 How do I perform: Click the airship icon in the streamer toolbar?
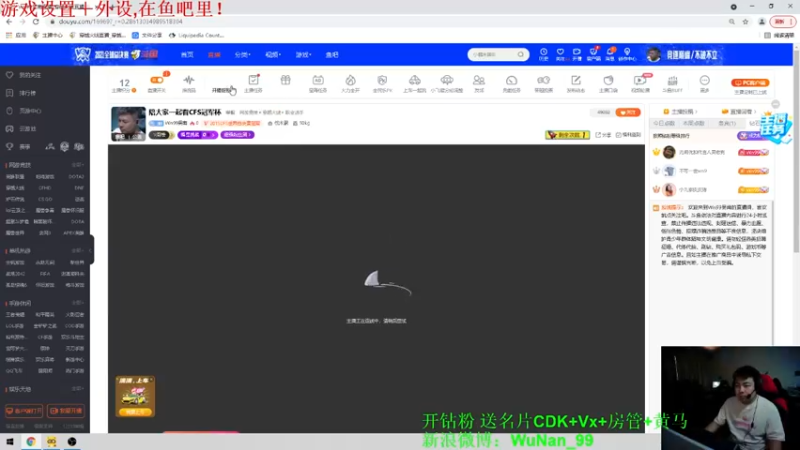(446, 80)
